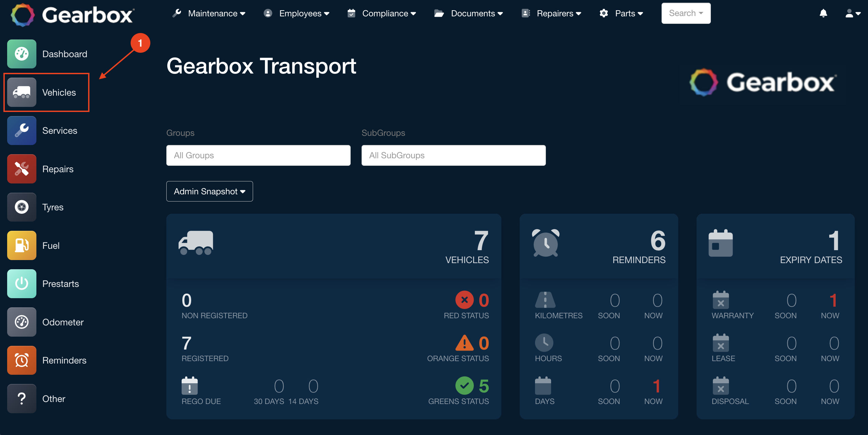Click the truck icon on Vehicles card
Screen dimensions: 868x435
pyautogui.click(x=196, y=243)
